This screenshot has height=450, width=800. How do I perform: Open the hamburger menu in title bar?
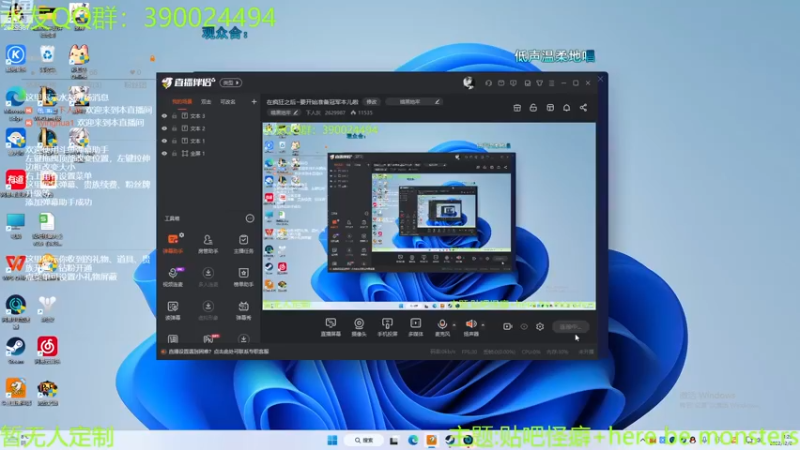[x=552, y=83]
